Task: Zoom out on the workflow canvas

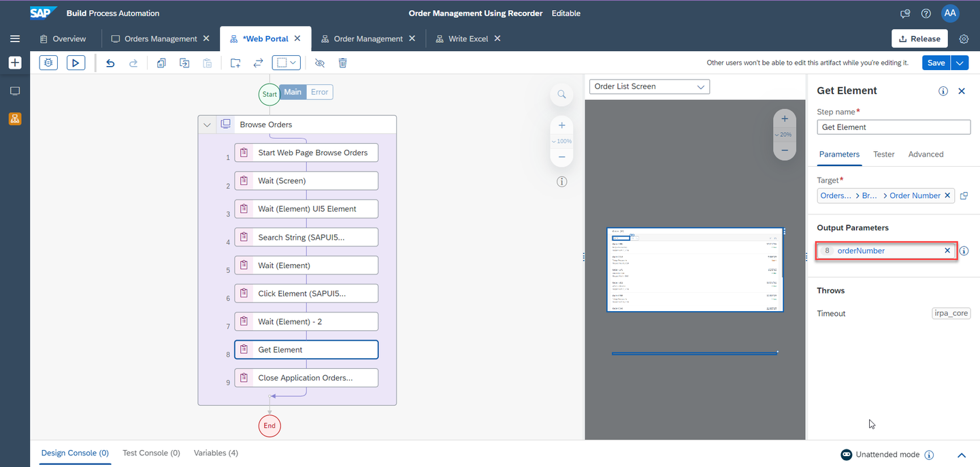Action: (561, 157)
